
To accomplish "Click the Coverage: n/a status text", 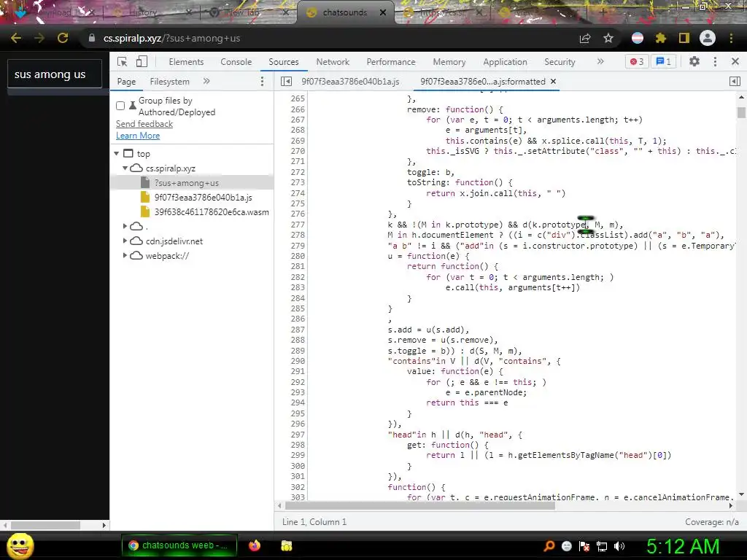I will point(712,522).
